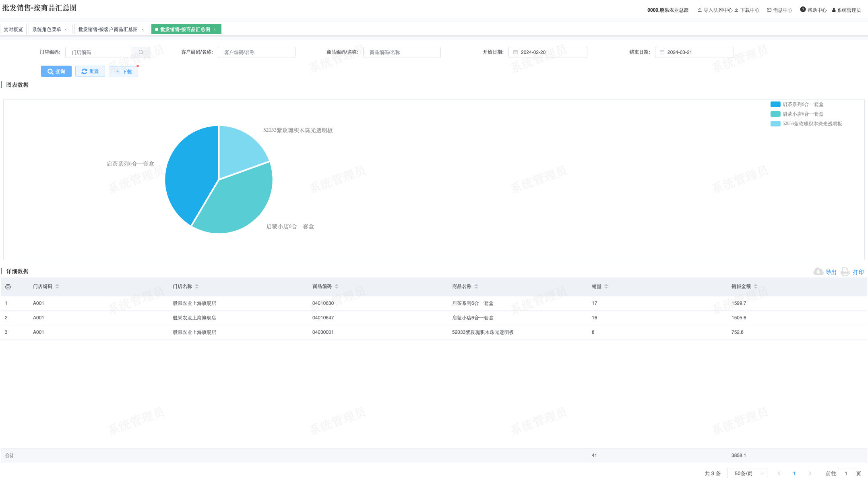Click the 查询 button

56,71
